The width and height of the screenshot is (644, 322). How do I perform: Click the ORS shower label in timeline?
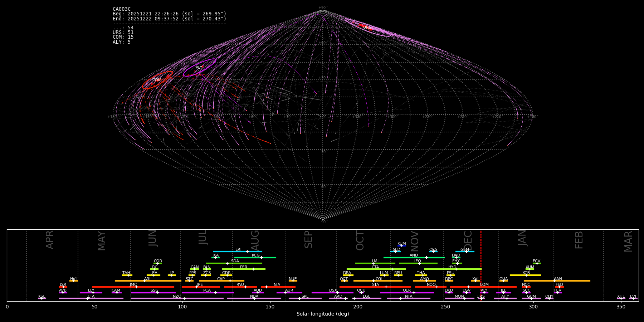point(433,250)
